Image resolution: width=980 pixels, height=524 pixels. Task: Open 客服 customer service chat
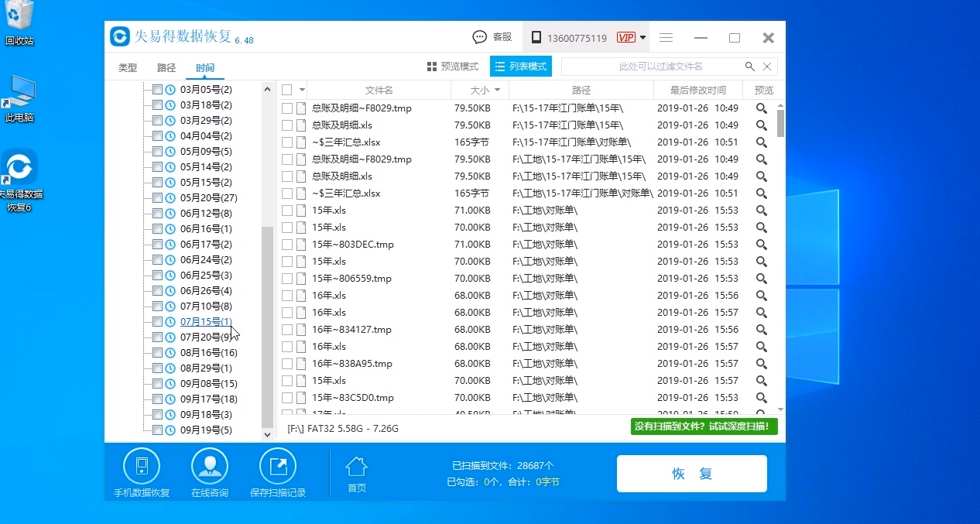492,37
